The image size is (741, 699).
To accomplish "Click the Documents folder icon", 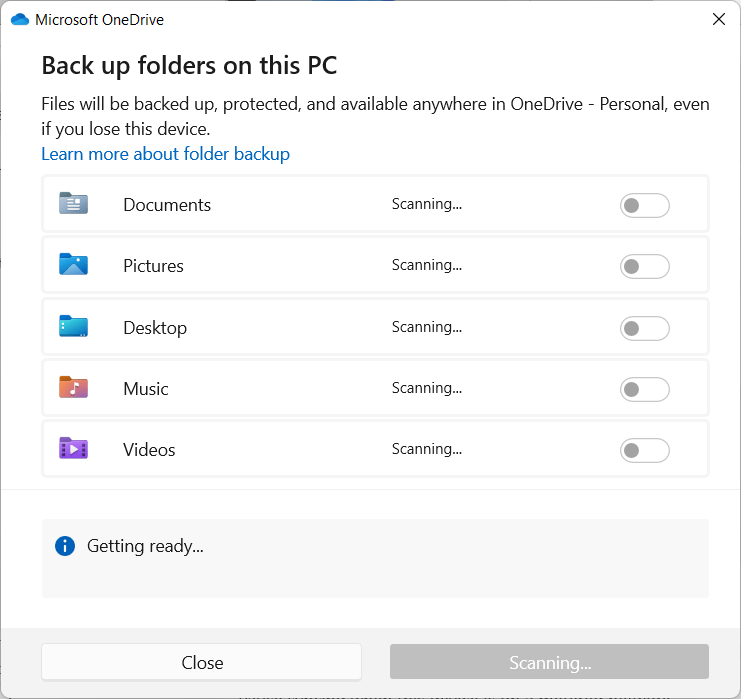I will [73, 204].
